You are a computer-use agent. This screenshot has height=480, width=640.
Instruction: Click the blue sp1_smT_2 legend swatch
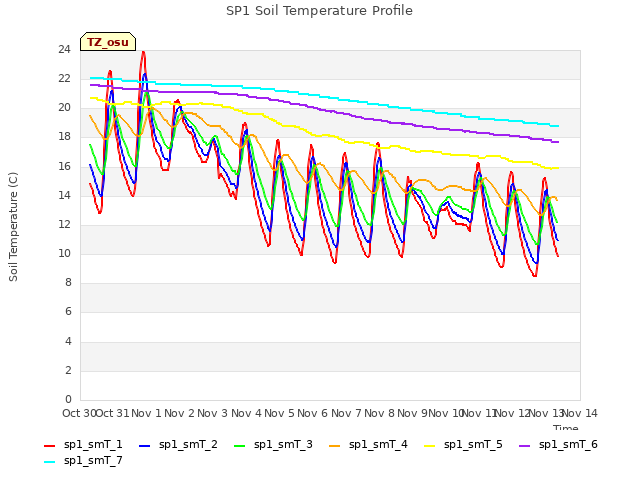(144, 446)
